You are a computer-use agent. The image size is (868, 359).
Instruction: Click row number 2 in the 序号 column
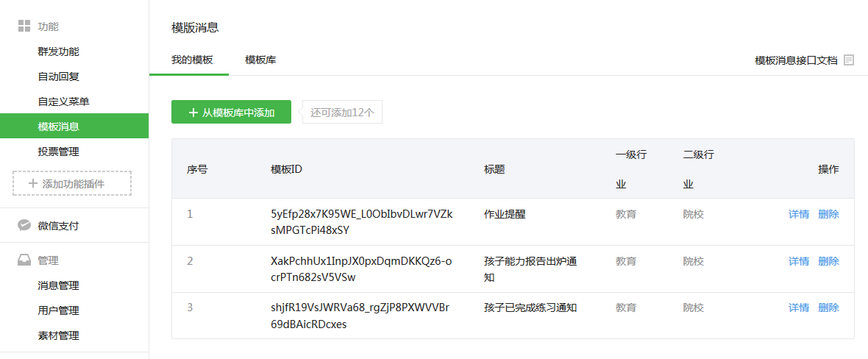[x=190, y=260]
